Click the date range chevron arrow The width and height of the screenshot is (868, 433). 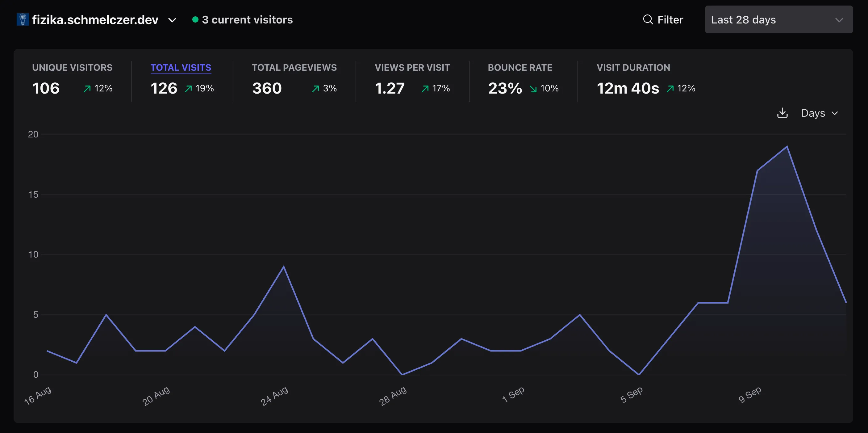[x=839, y=20]
